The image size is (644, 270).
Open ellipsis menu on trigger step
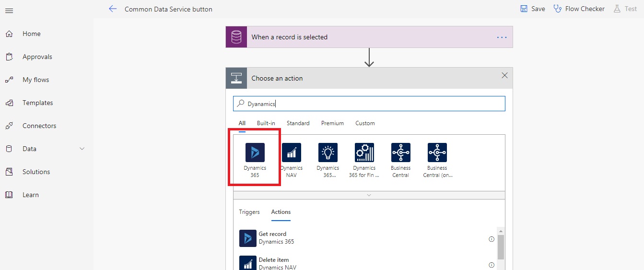pyautogui.click(x=502, y=37)
